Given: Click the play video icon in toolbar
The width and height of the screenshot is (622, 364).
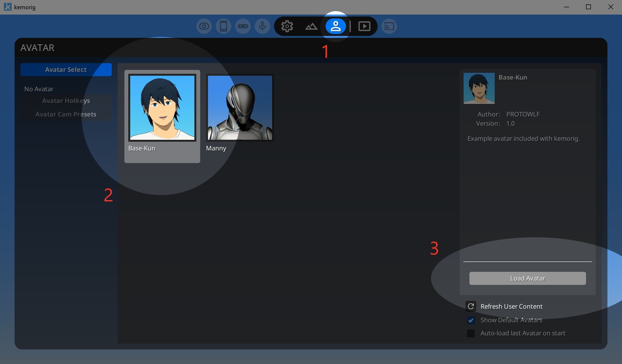Looking at the screenshot, I should click(364, 26).
